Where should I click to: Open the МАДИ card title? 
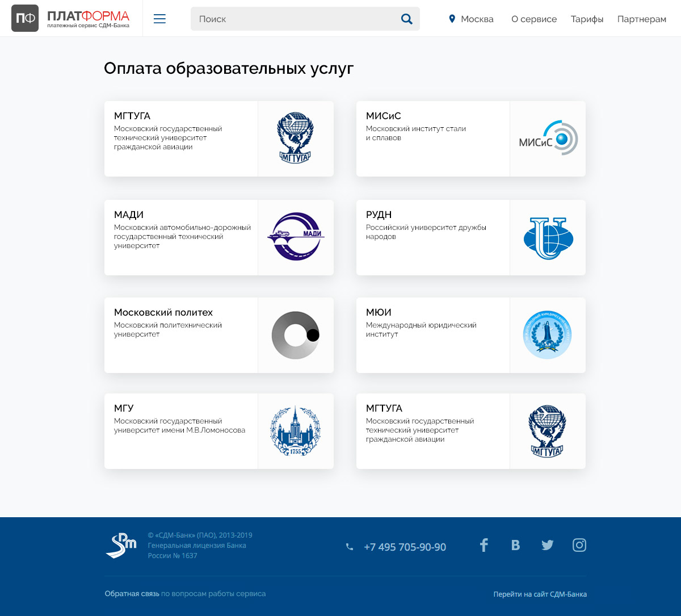[129, 215]
